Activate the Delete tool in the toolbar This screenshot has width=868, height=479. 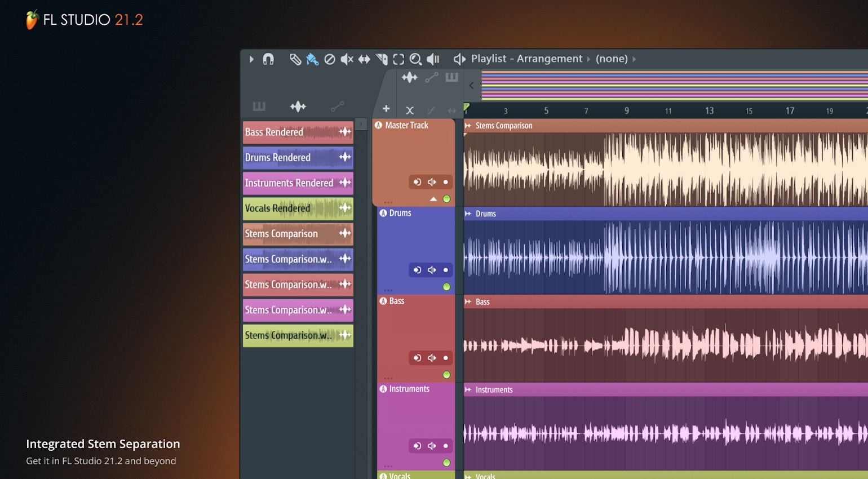pos(330,59)
